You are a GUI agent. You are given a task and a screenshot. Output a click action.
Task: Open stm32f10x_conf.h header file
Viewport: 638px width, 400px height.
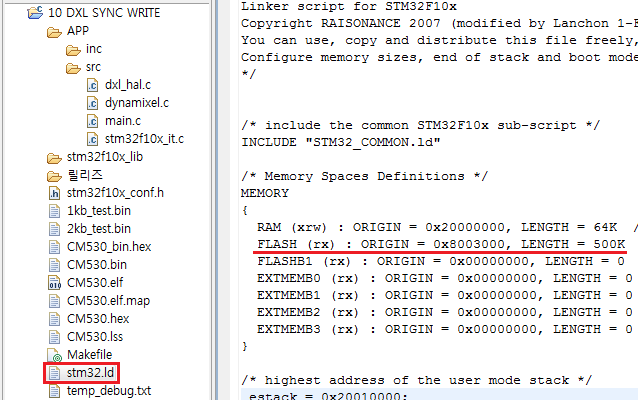(x=115, y=193)
